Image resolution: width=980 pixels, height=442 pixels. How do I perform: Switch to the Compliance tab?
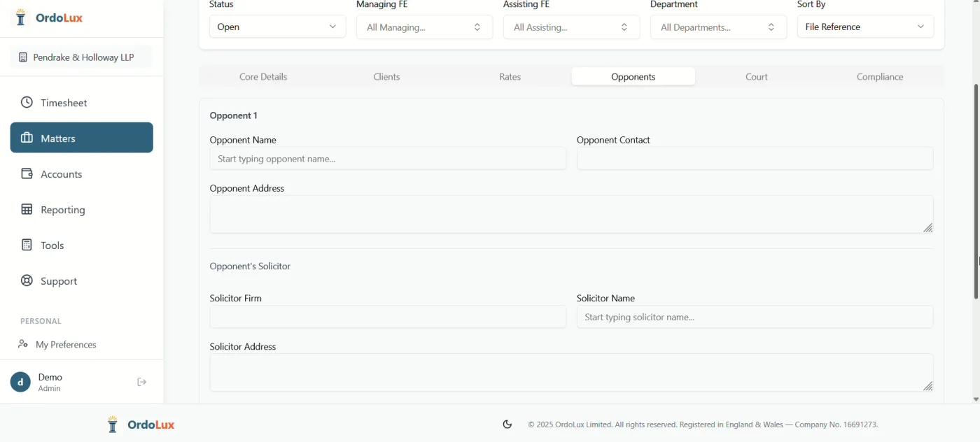coord(880,77)
